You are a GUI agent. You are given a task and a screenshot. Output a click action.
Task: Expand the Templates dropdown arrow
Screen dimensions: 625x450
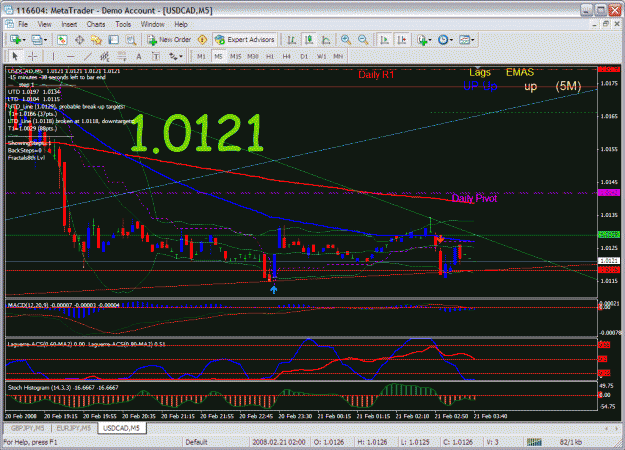(x=473, y=40)
